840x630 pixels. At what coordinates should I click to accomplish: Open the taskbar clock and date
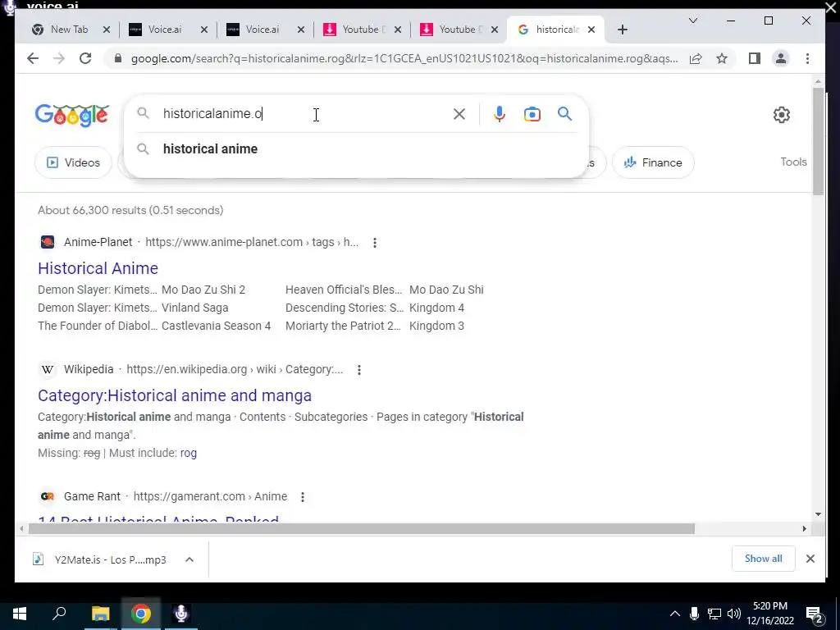[x=770, y=614]
